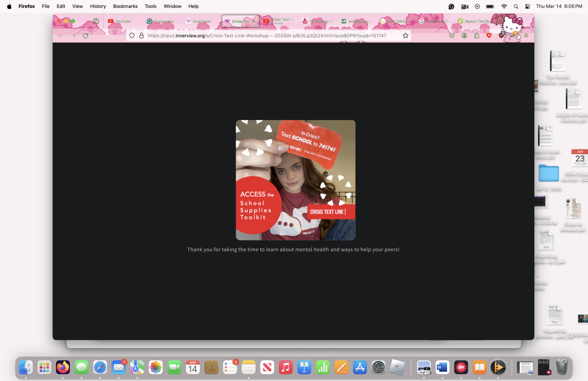The height and width of the screenshot is (381, 588).
Task: Open the Help menu
Action: tap(193, 6)
